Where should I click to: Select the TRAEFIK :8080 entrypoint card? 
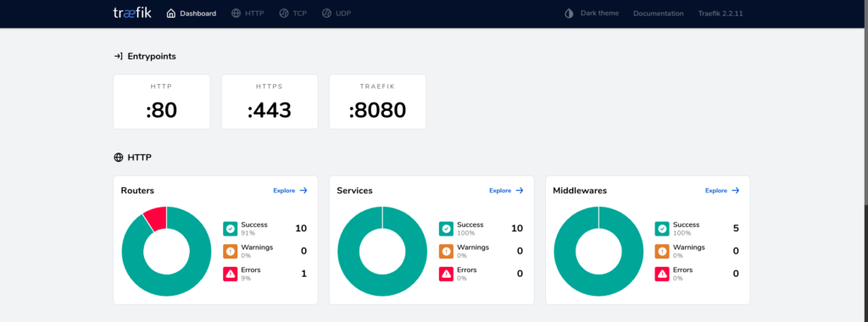(x=377, y=102)
